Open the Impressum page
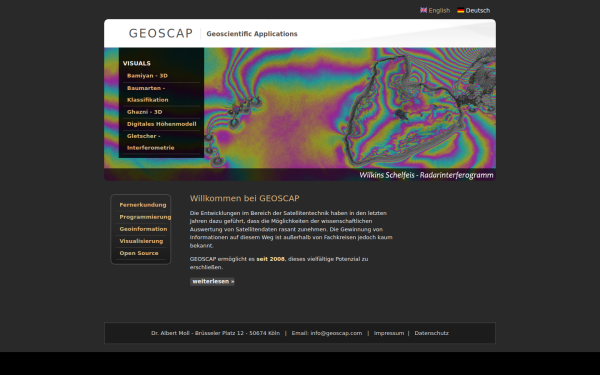This screenshot has height=375, width=600. tap(389, 333)
